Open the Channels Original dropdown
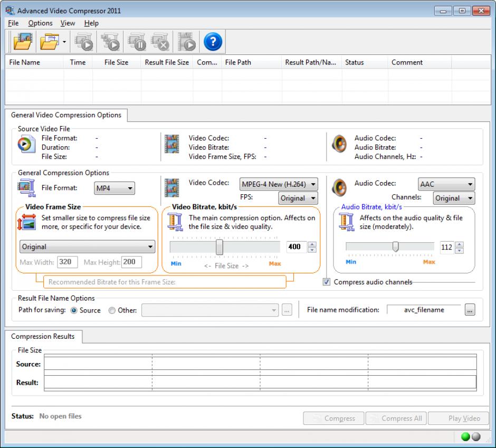Screen dimensions: 496x448 [454, 198]
